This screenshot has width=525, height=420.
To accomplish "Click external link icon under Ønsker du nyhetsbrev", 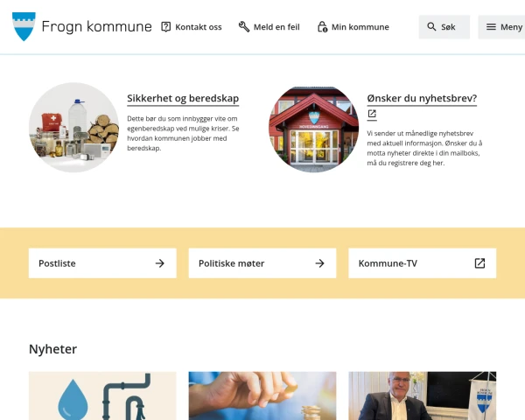I will (x=372, y=114).
